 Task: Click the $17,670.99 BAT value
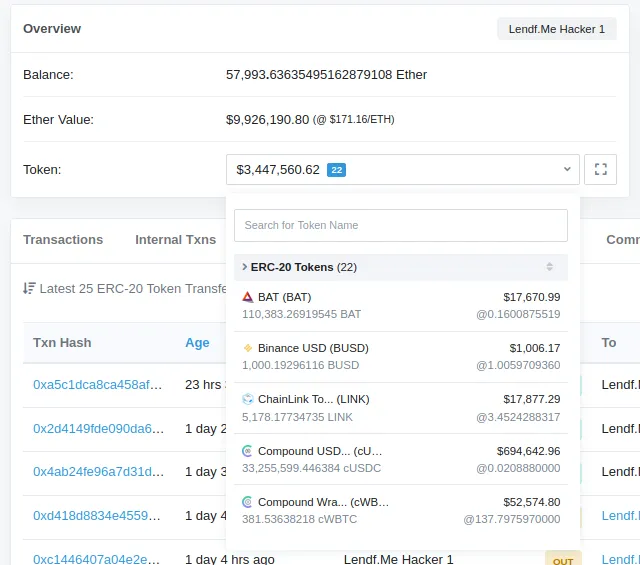point(531,297)
